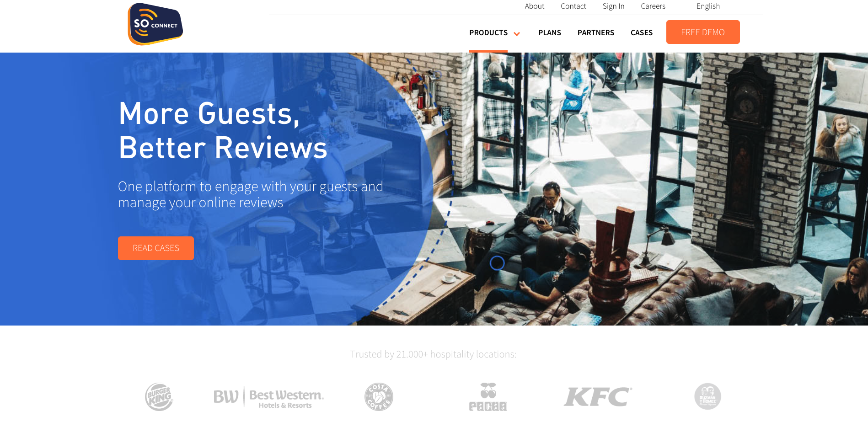The height and width of the screenshot is (438, 868).
Task: Go to the PLANS page
Action: pos(550,32)
